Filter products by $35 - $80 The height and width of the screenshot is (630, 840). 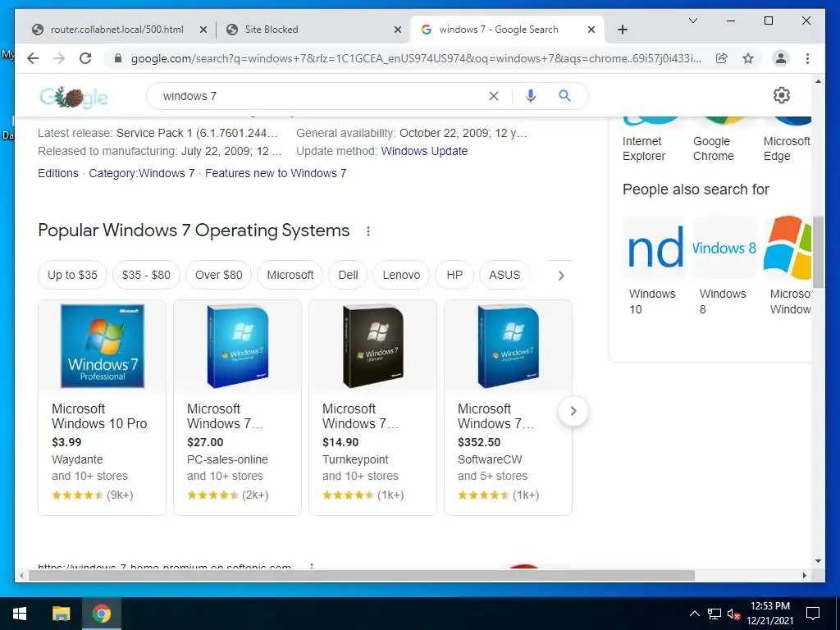(x=146, y=275)
